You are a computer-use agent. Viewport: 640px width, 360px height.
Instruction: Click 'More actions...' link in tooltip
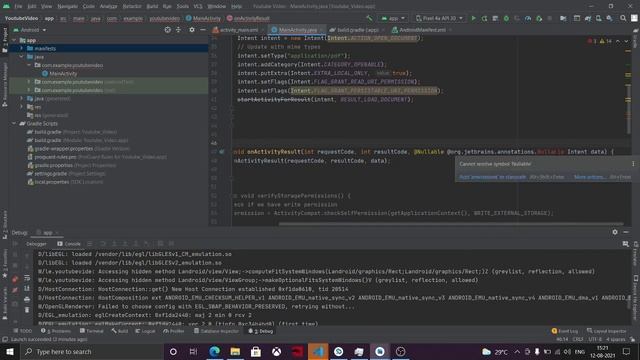pyautogui.click(x=589, y=177)
